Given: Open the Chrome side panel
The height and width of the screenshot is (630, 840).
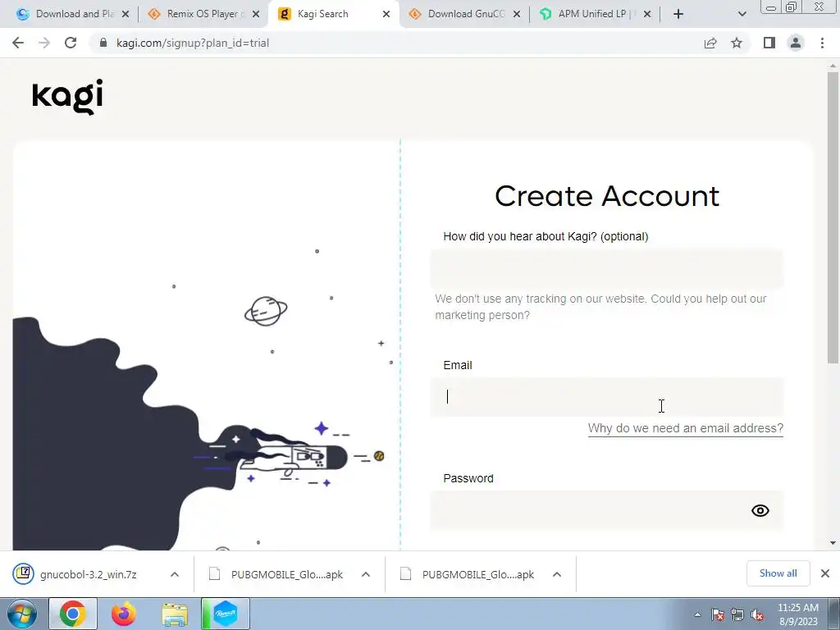Looking at the screenshot, I should tap(769, 43).
